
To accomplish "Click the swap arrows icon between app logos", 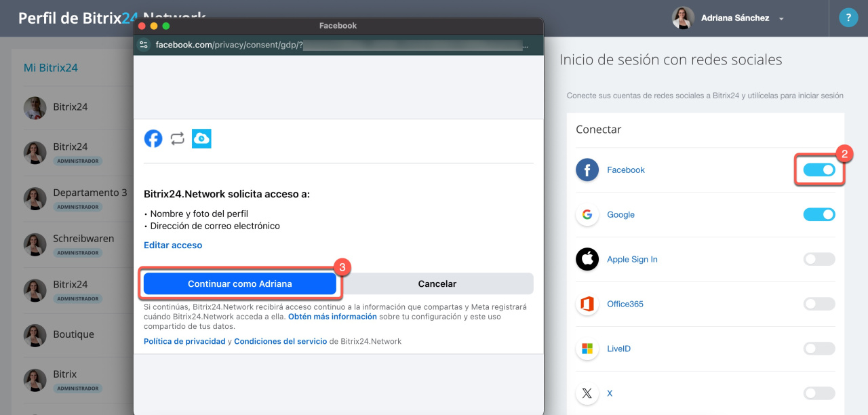I will [x=177, y=139].
